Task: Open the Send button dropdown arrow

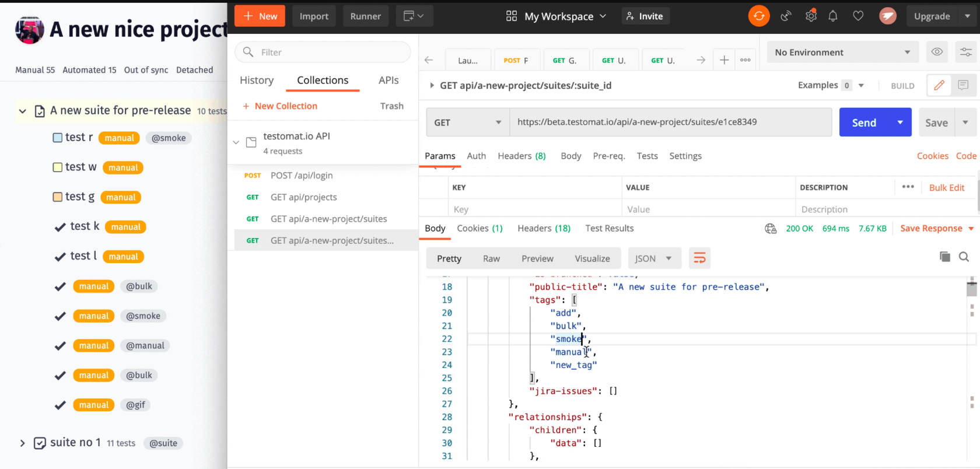Action: [900, 123]
